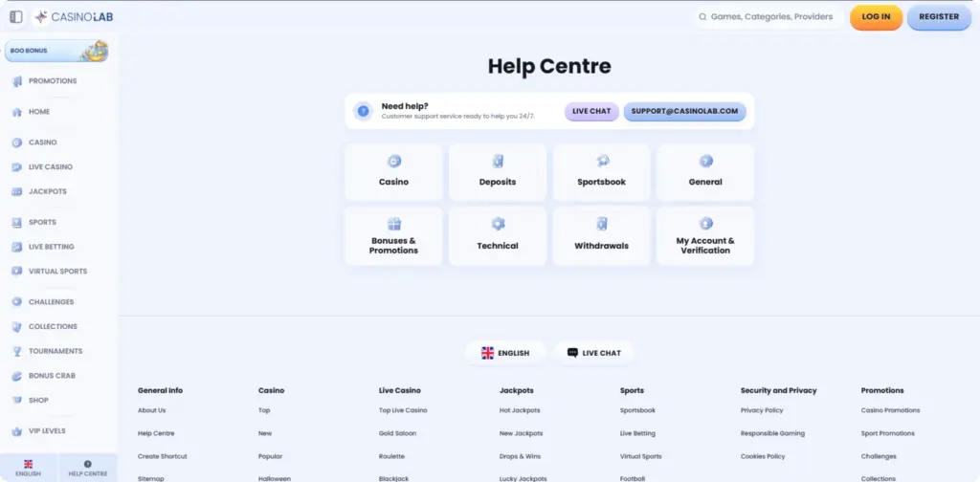980x482 pixels.
Task: Click the Create Shortcut footer link
Action: (x=163, y=456)
